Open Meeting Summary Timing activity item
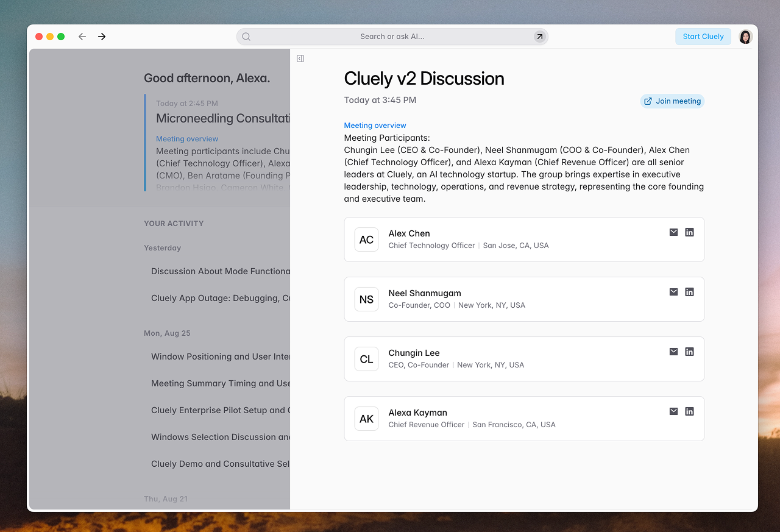The height and width of the screenshot is (532, 780). (x=221, y=383)
